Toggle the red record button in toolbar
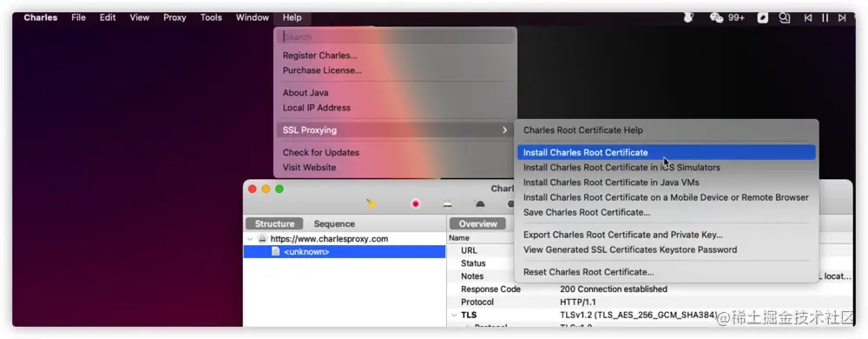Viewport: 868px width, 339px height. click(416, 204)
